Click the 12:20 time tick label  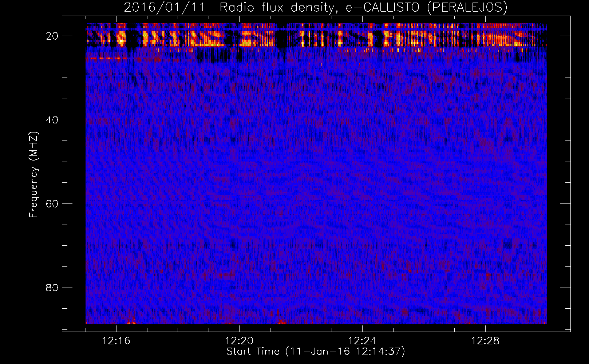pyautogui.click(x=240, y=341)
